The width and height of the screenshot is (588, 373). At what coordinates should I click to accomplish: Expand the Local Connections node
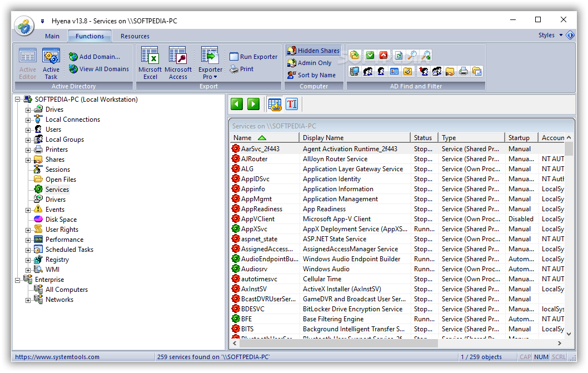(x=28, y=120)
